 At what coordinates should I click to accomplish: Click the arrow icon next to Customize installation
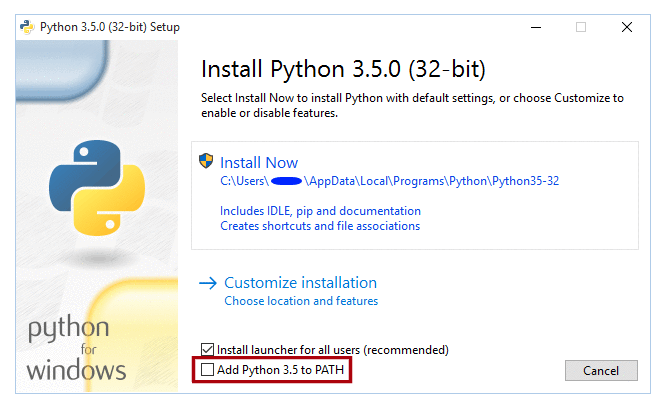(x=208, y=284)
